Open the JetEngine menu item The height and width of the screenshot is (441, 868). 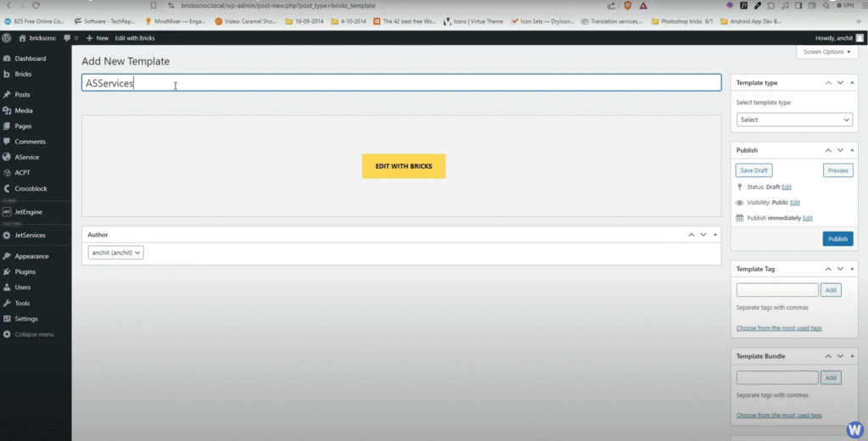click(x=28, y=211)
